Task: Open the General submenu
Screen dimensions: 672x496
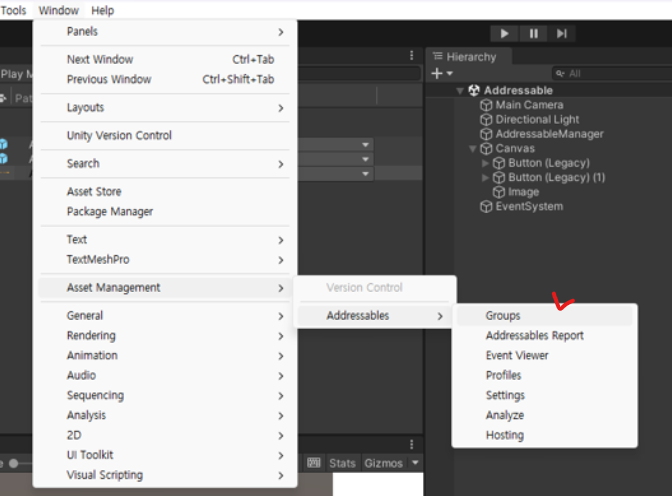Action: [165, 316]
